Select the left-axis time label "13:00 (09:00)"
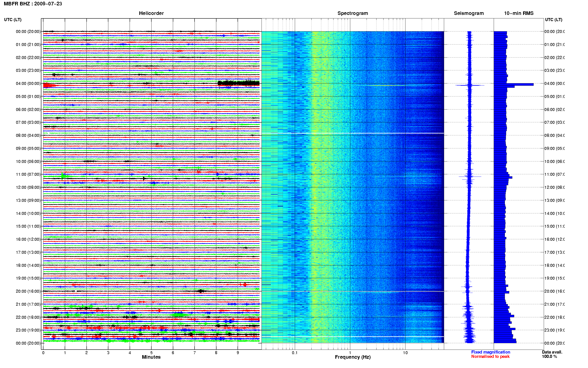Viewport: 588px width, 368px height. point(28,200)
